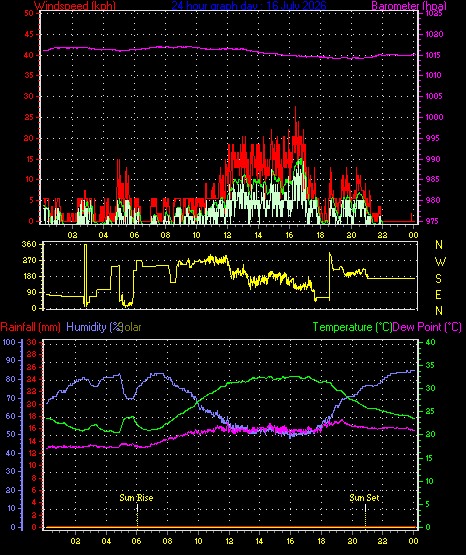Image resolution: width=466 pixels, height=555 pixels.
Task: Click the 270 degree wind direction tick
Action: [x=29, y=261]
